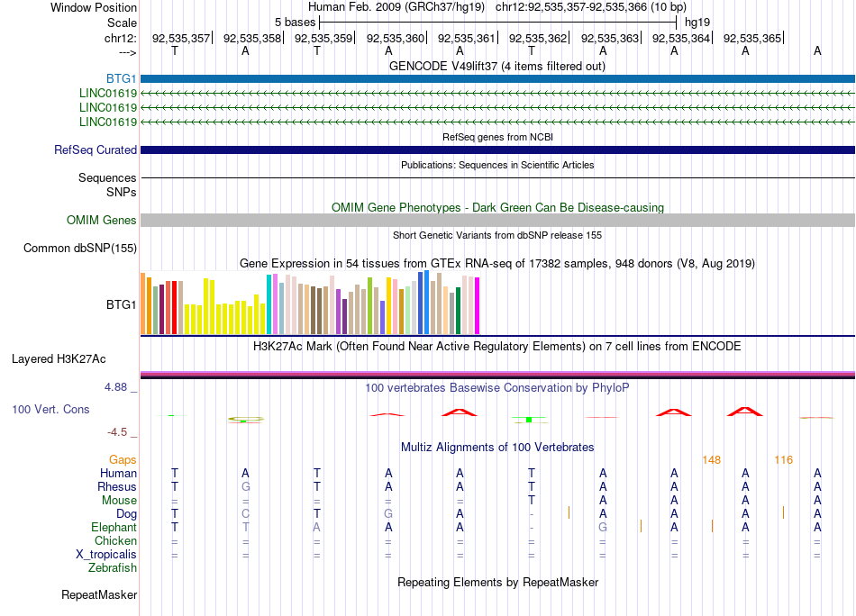Click the Chicken species label
Viewport: 856px width, 616px height.
point(115,540)
